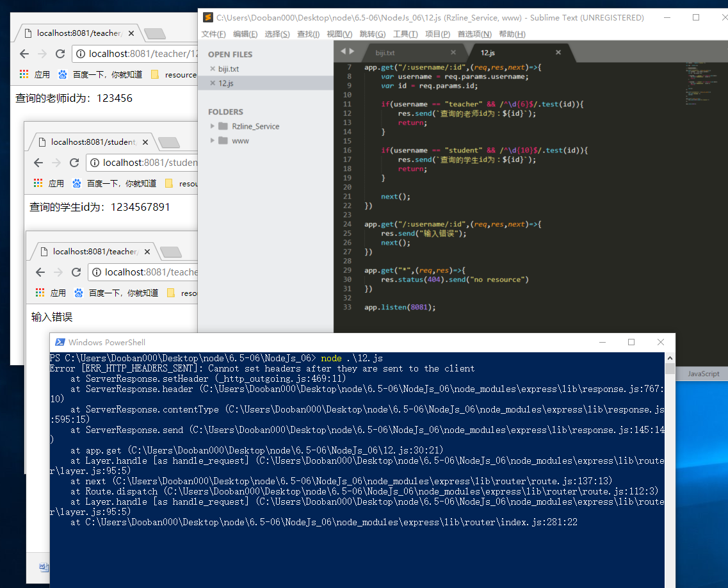Click PowerShell icon in title bar

coord(60,342)
